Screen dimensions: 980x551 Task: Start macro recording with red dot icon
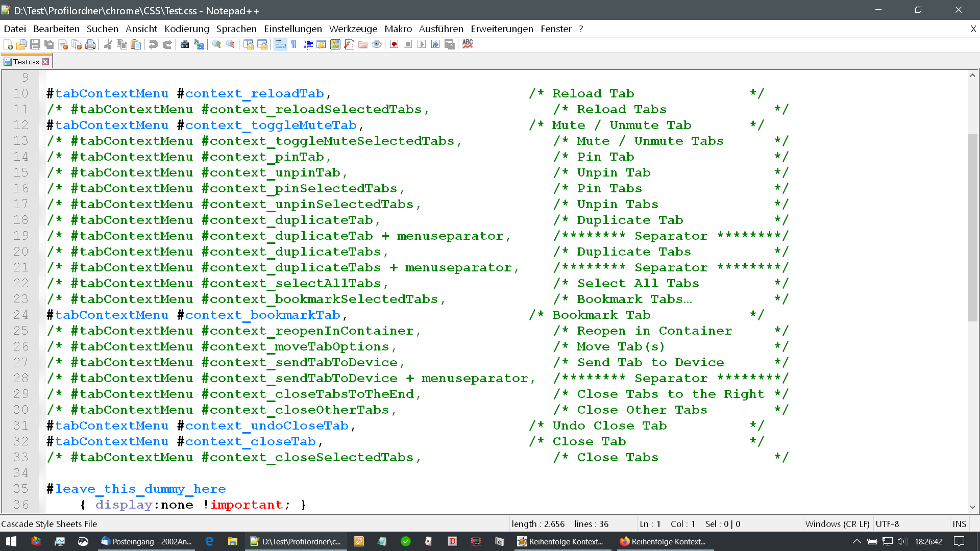(394, 45)
